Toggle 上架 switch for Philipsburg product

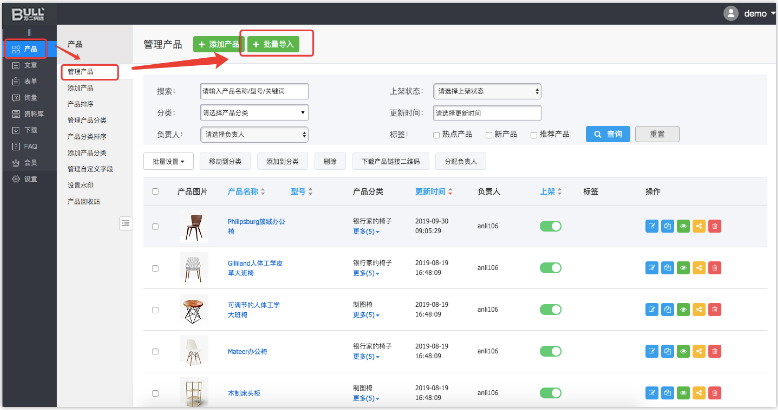point(550,226)
